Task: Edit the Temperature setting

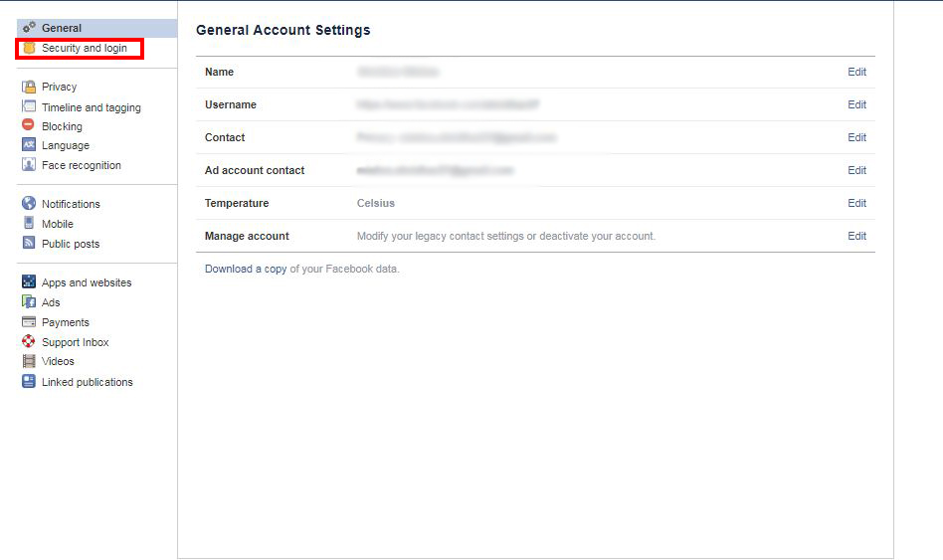Action: click(x=856, y=203)
